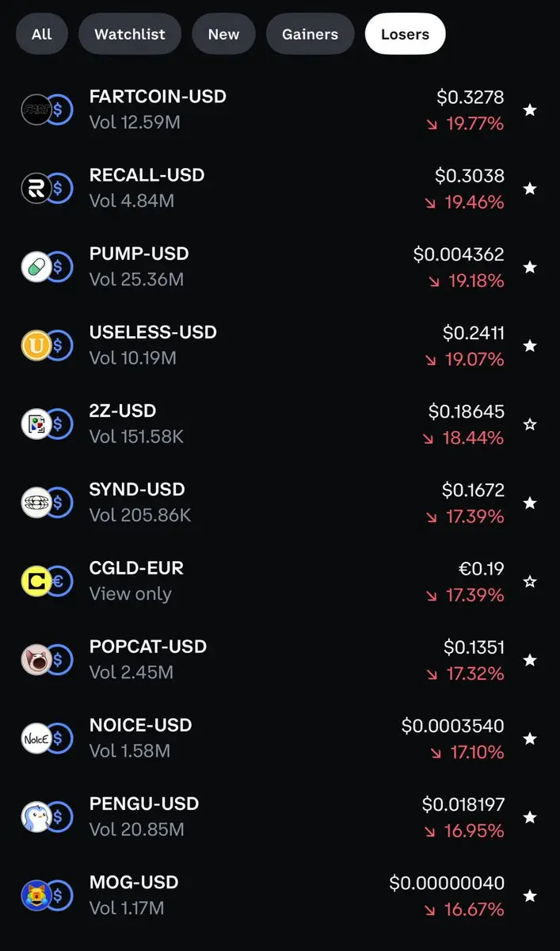The height and width of the screenshot is (951, 560).
Task: Unstar NOICE-USD from the watchlist
Action: coord(530,738)
